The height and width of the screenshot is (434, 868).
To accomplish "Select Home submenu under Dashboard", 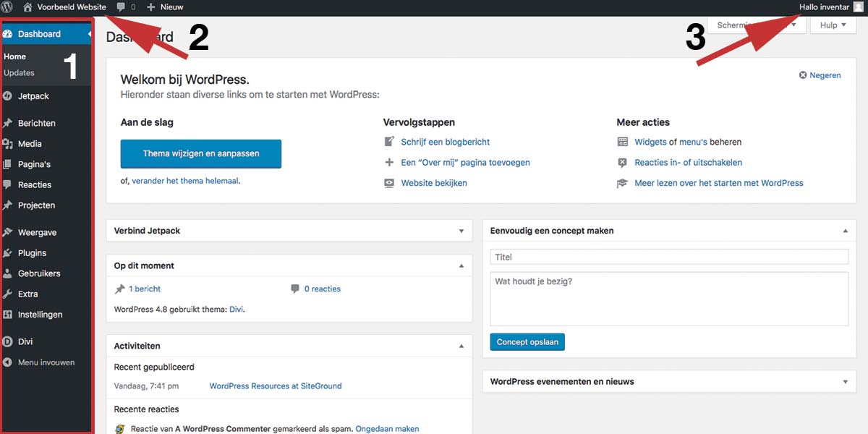I will tap(14, 56).
